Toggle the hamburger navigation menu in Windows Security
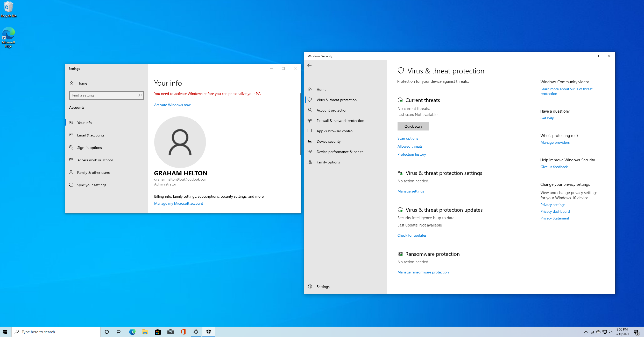 [x=309, y=77]
